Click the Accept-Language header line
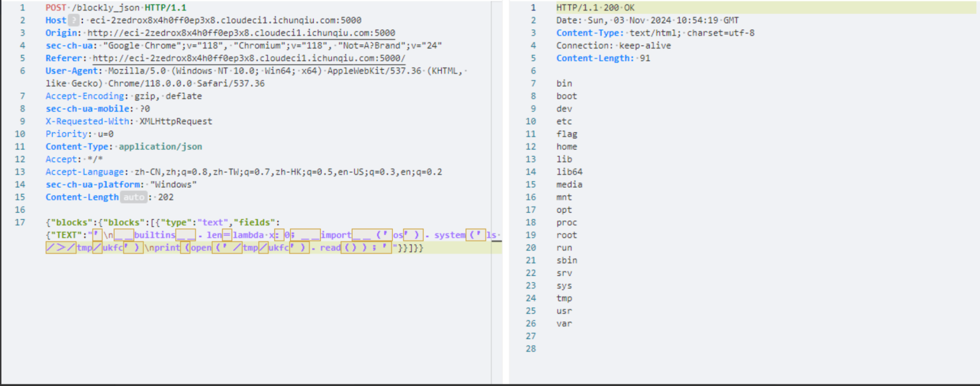This screenshot has width=980, height=386. 244,172
